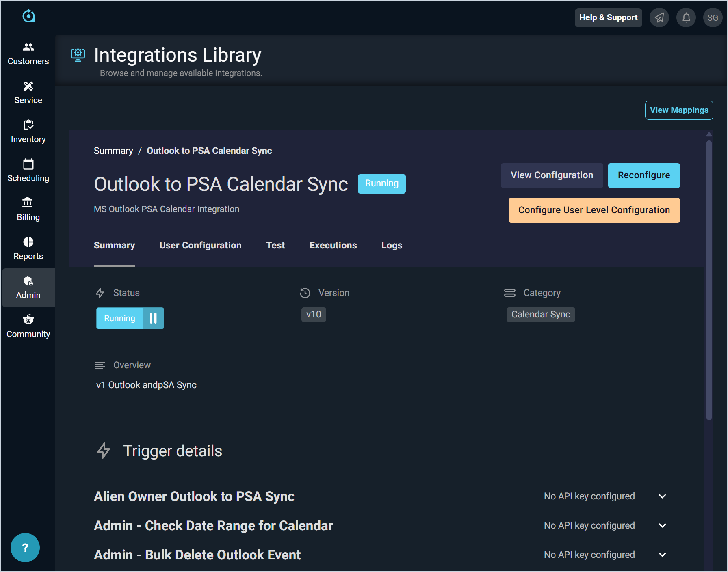Click the Reconfigure button

pyautogui.click(x=643, y=175)
